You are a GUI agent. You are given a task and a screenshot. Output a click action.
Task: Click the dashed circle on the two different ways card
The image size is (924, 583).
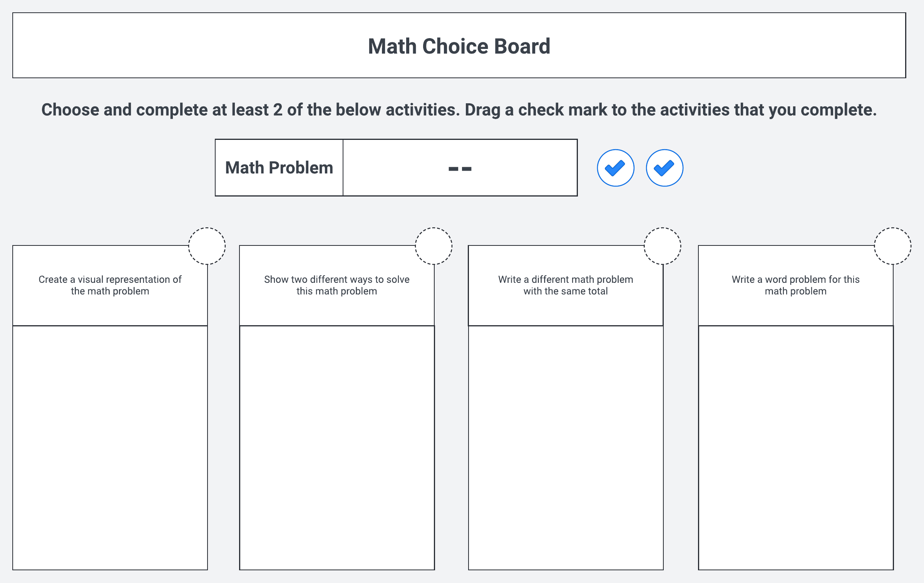434,246
